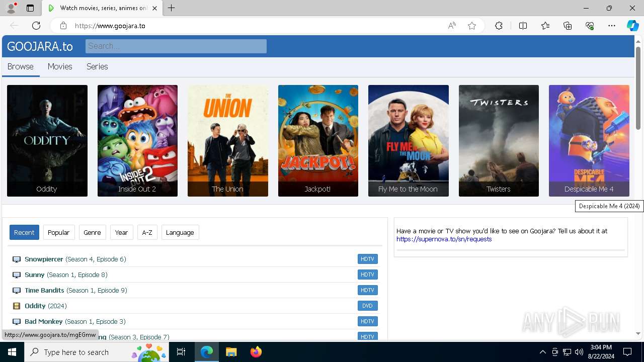
Task: Launch Firefox from taskbar
Action: click(x=256, y=352)
